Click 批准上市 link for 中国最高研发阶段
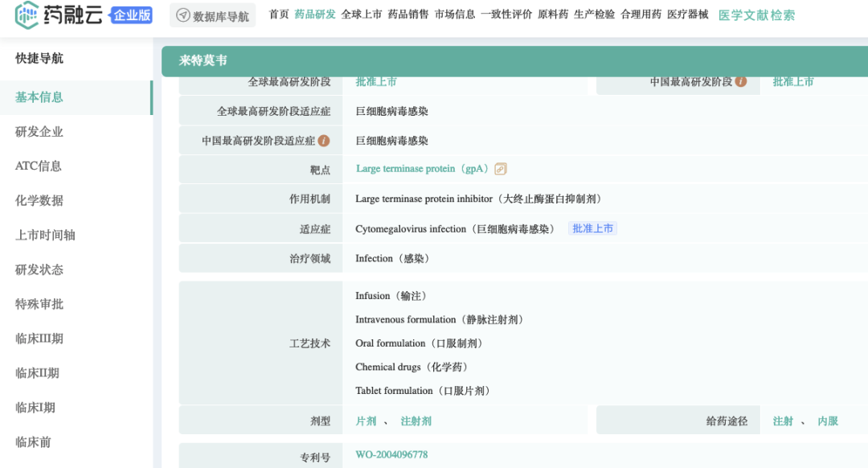868x468 pixels. pyautogui.click(x=792, y=82)
